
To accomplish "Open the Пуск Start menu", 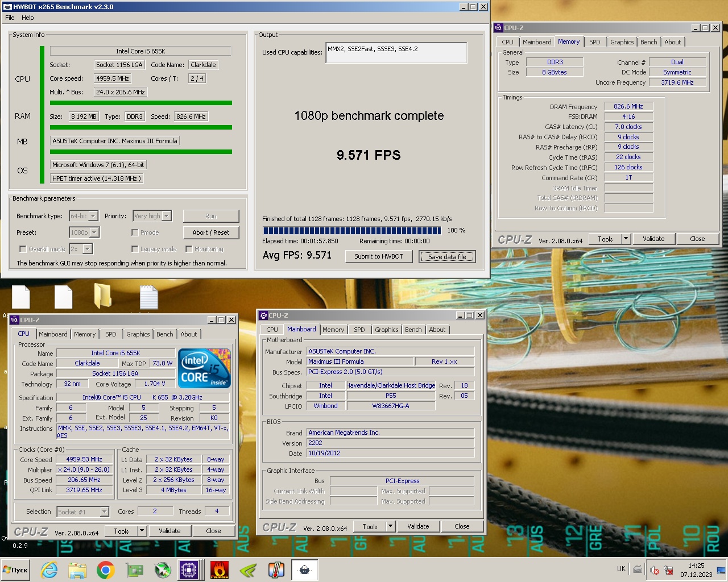I will click(x=15, y=570).
